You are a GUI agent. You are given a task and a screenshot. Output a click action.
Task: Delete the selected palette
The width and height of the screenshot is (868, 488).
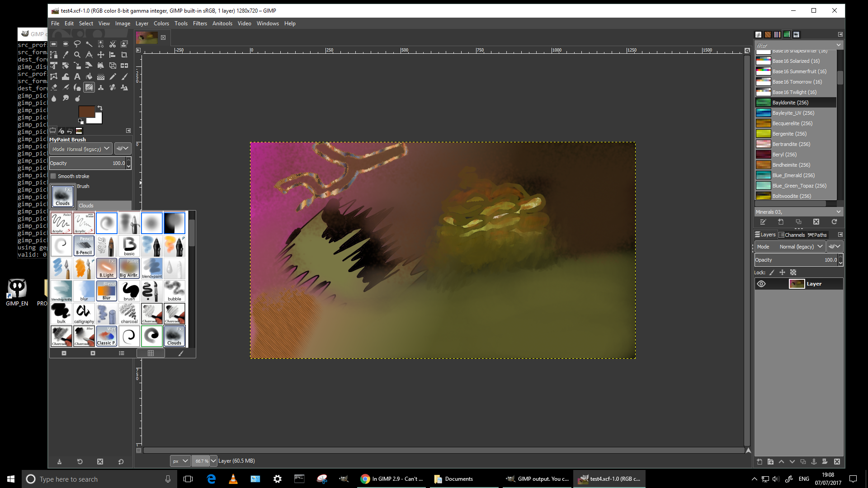click(x=816, y=222)
